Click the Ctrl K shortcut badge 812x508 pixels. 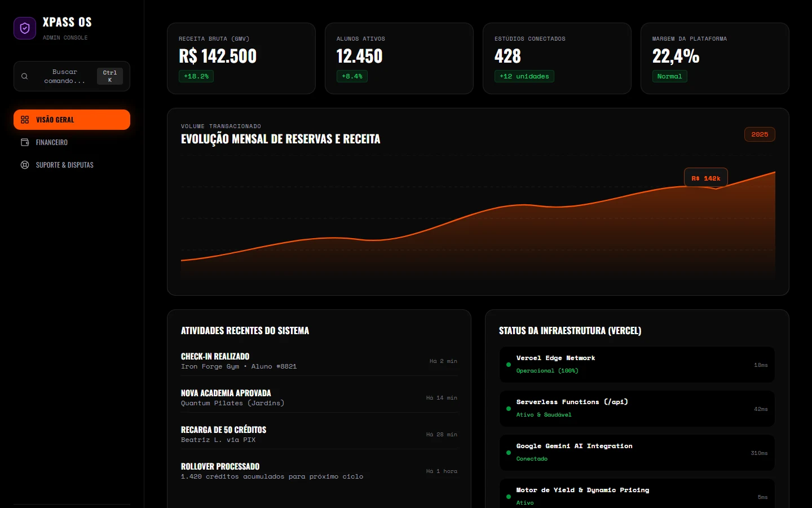pyautogui.click(x=110, y=76)
